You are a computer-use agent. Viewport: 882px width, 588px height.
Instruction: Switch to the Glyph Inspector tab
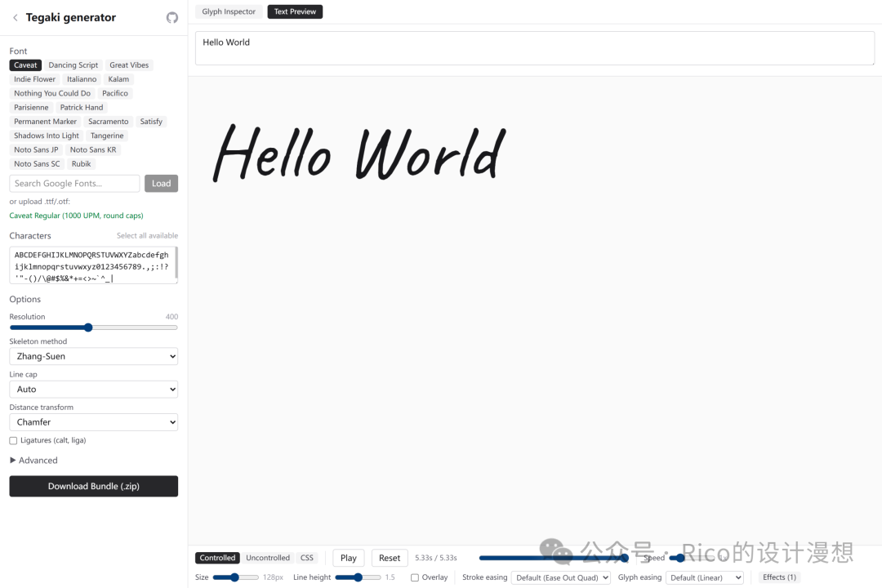229,11
